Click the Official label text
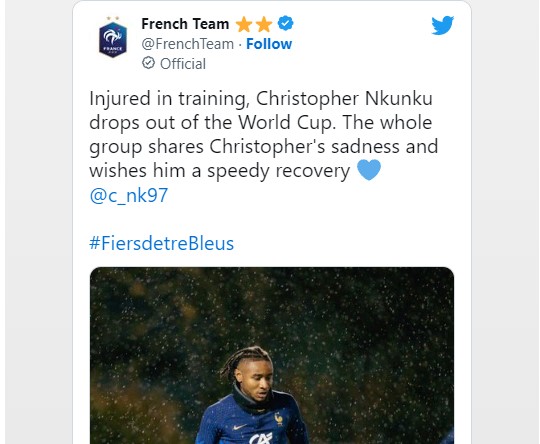This screenshot has height=444, width=540. pyautogui.click(x=183, y=64)
